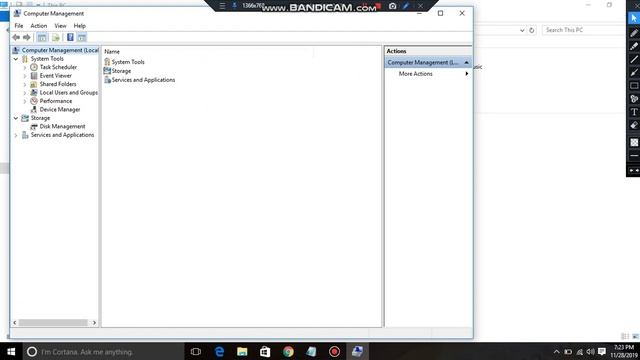Click Bandicam pencil icon in top bar
This screenshot has width=640, height=360.
(406, 6)
